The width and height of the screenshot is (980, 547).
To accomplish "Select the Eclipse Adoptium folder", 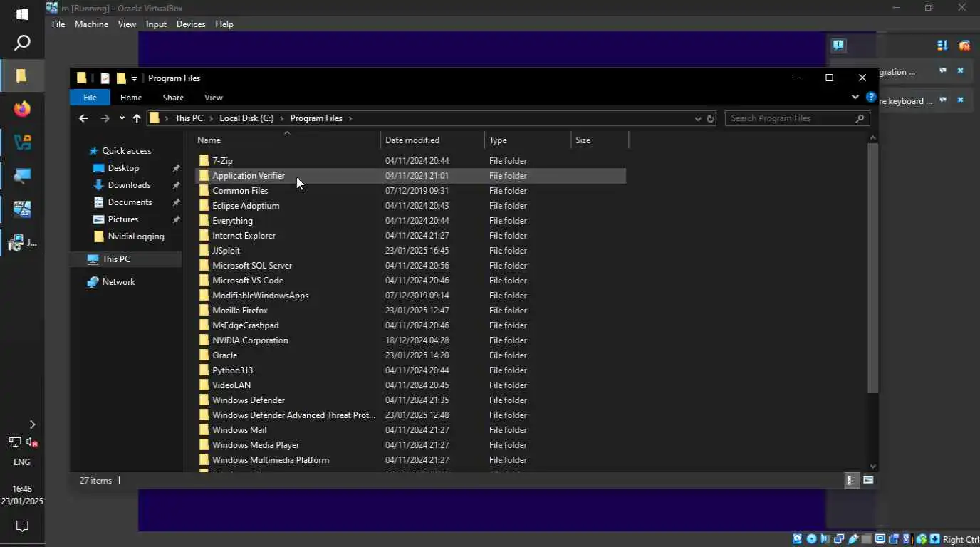I will pos(410,206).
